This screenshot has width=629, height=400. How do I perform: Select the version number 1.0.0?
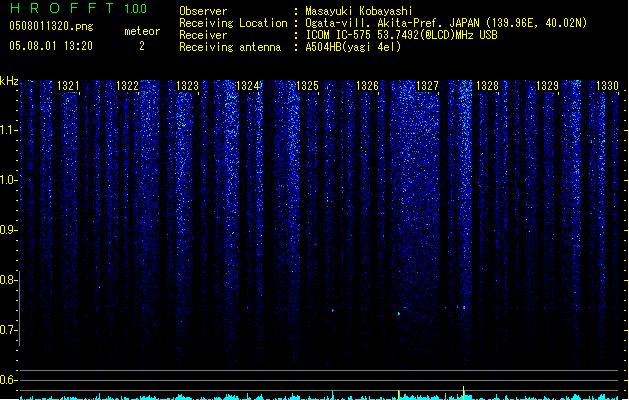[x=136, y=8]
